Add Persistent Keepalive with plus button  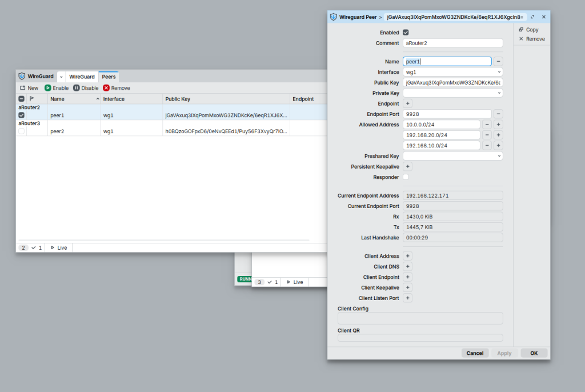[x=407, y=166]
